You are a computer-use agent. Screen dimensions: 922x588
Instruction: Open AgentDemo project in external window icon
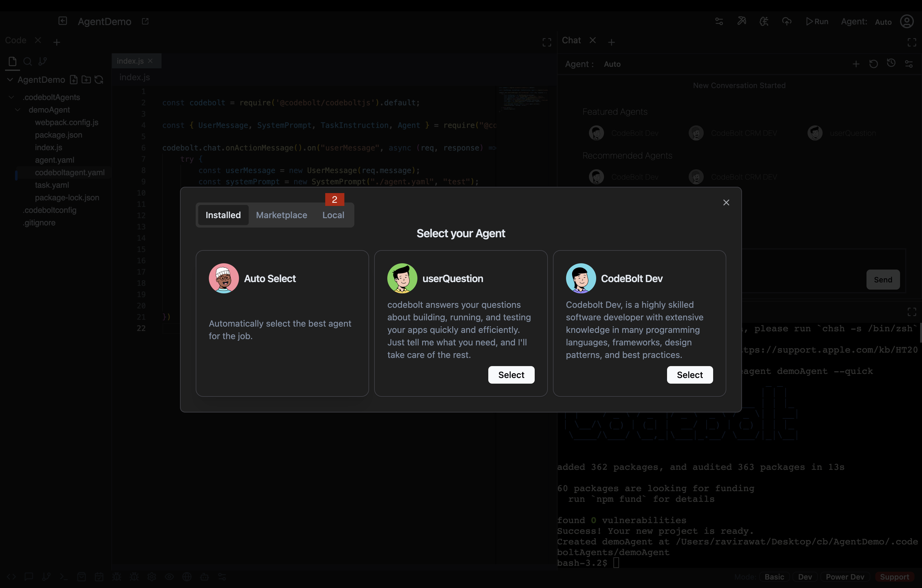coord(145,21)
